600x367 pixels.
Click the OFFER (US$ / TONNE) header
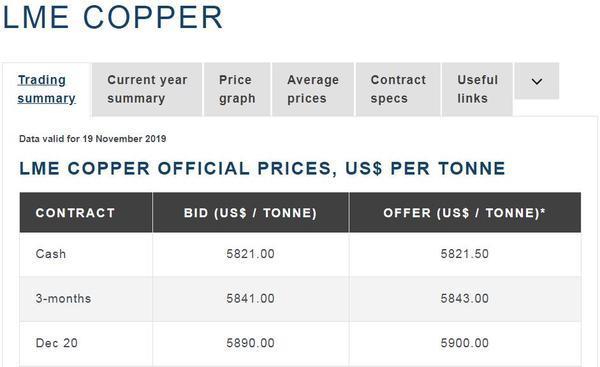(x=465, y=213)
